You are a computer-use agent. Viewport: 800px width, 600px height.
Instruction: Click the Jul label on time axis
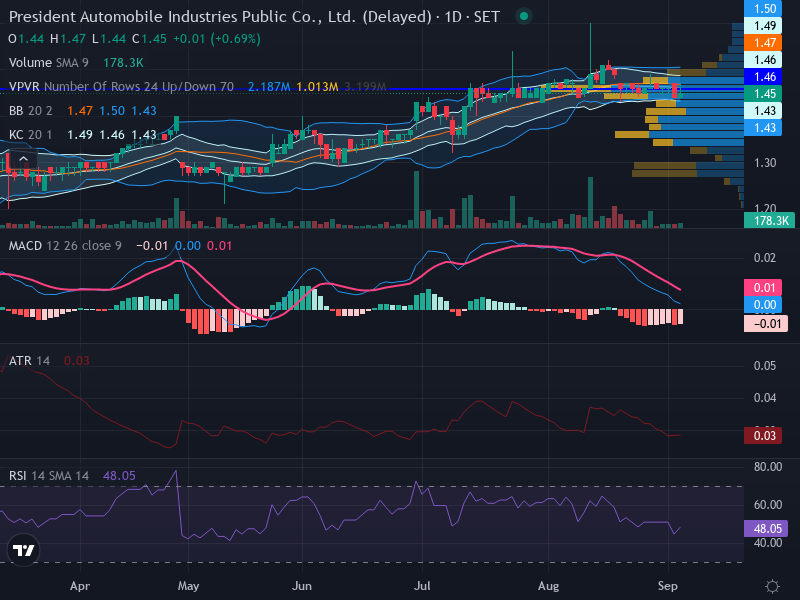coord(422,586)
